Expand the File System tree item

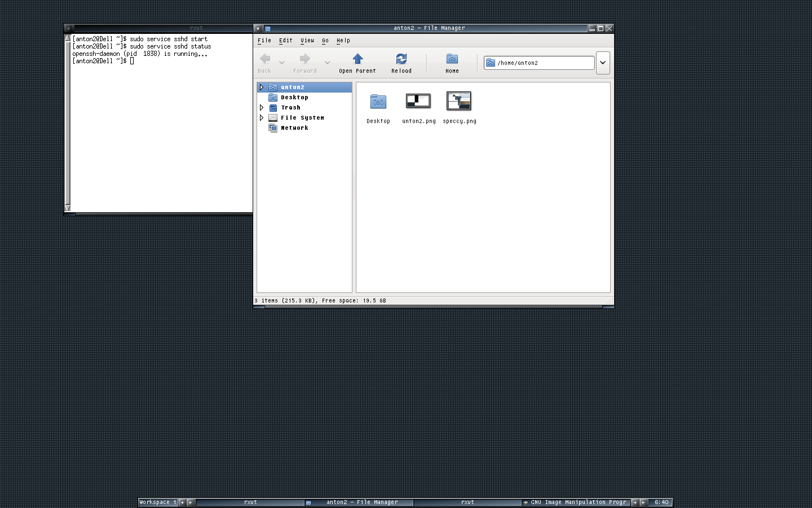[262, 117]
